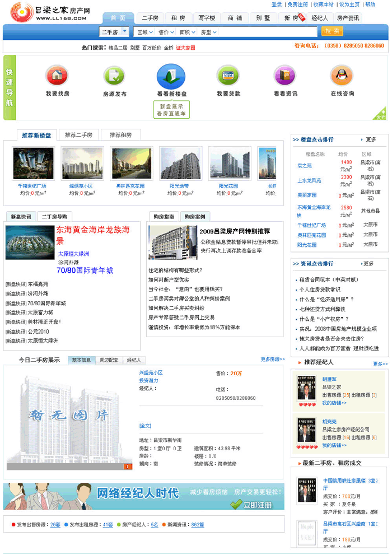This screenshot has height=555, width=392.
Task: Switch to the 写字楼 navigation tab
Action: 207,18
